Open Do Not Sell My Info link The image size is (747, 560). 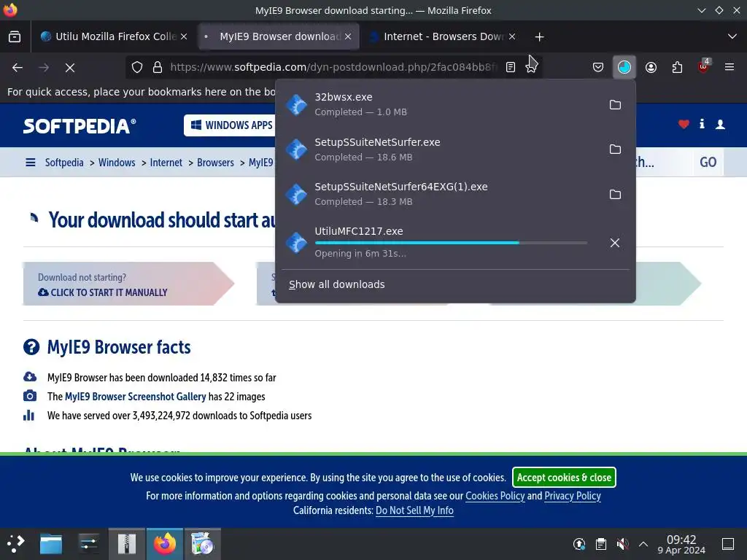[x=414, y=510]
